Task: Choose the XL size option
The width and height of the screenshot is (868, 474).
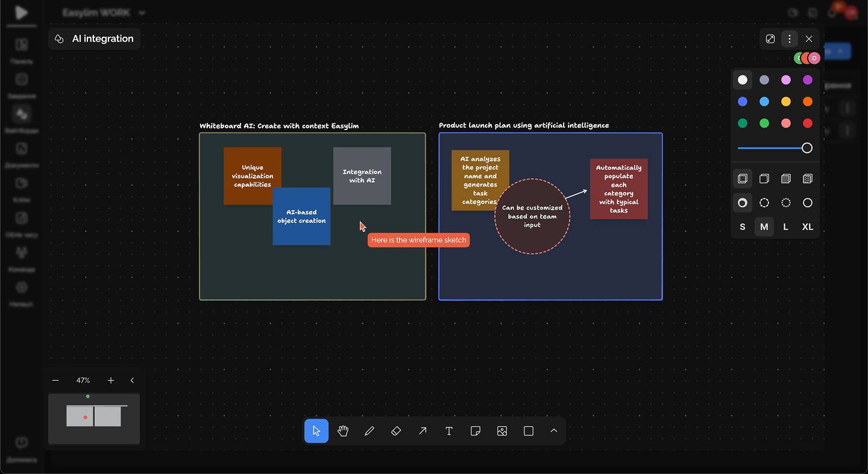Action: point(808,227)
